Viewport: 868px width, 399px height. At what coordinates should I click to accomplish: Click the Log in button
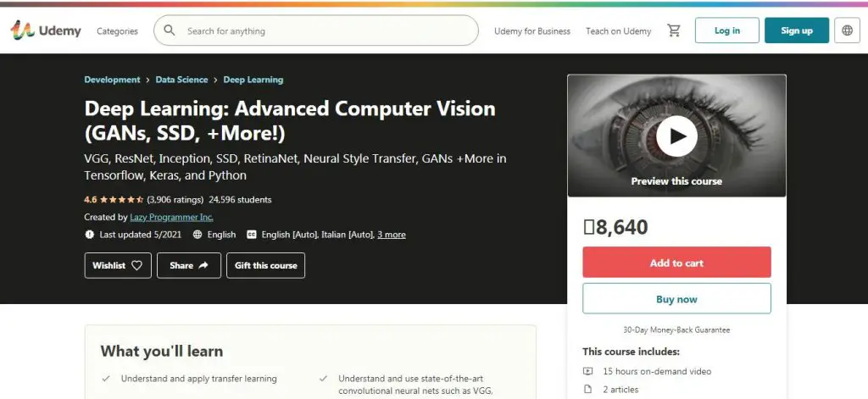coord(726,30)
